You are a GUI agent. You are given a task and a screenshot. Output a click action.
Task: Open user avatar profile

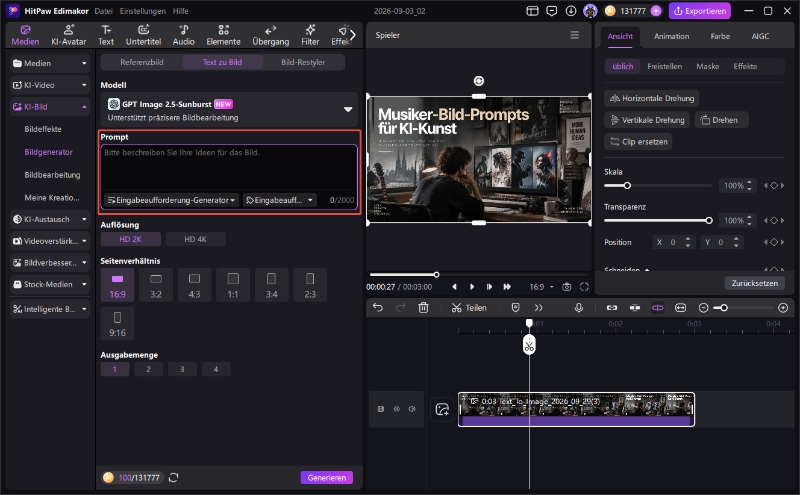coord(590,11)
